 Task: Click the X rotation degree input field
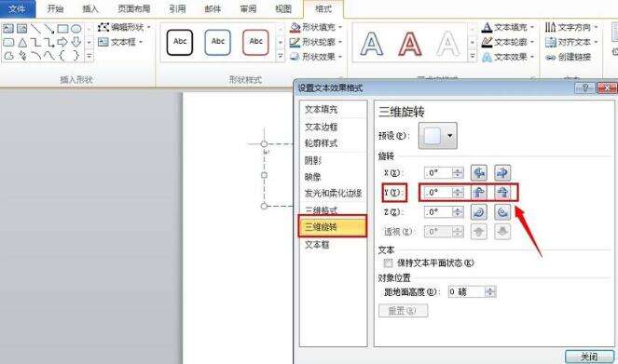pos(439,173)
